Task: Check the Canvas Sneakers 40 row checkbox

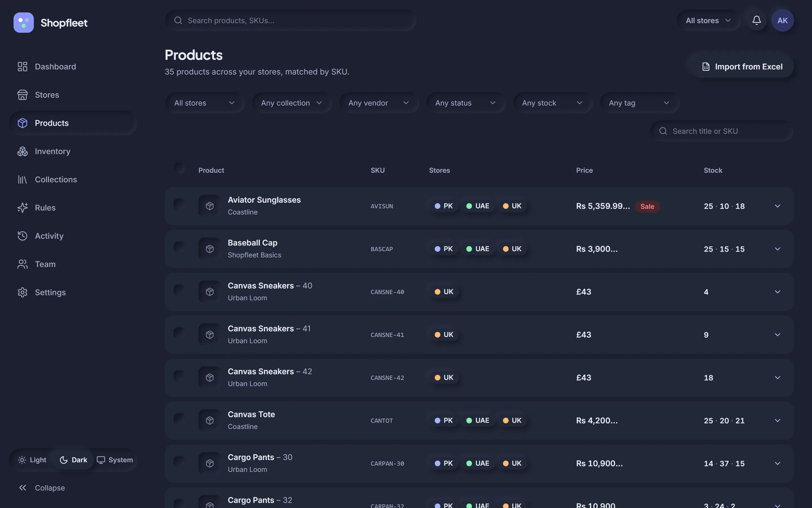Action: pos(179,290)
